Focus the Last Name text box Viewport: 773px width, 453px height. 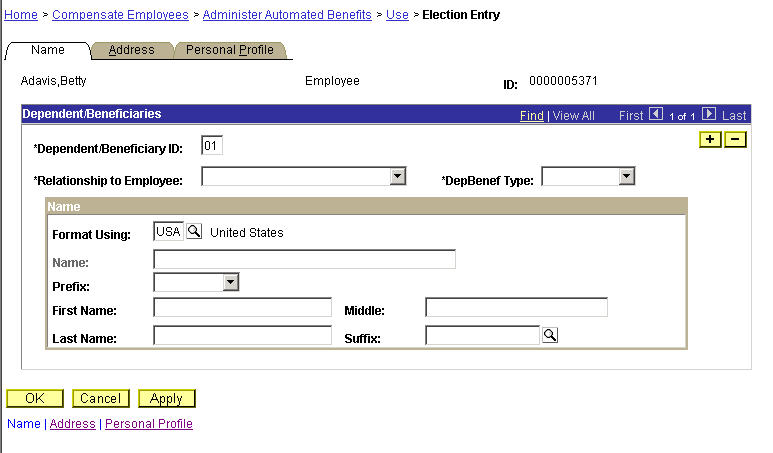pyautogui.click(x=243, y=335)
